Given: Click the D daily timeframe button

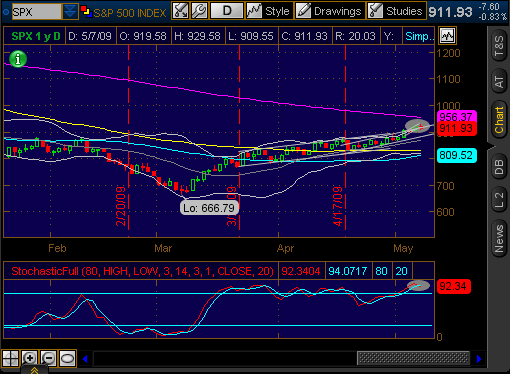Looking at the screenshot, I should click(227, 11).
